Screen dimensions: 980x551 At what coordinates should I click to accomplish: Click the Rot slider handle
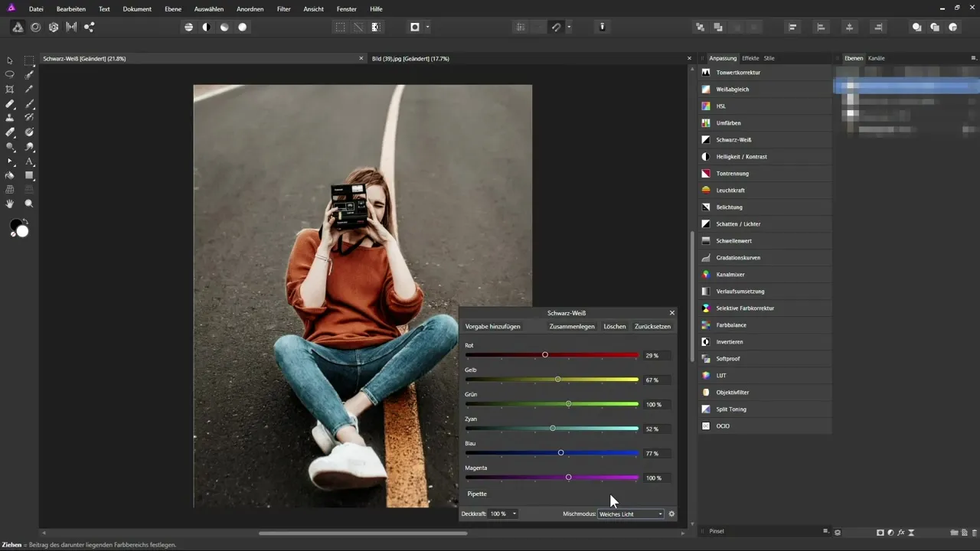pos(545,355)
